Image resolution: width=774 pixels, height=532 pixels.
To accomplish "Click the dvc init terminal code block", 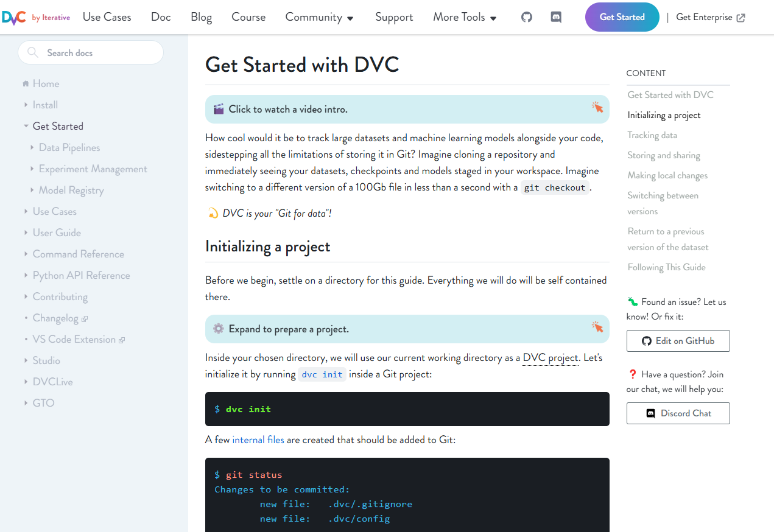I will pyautogui.click(x=407, y=409).
